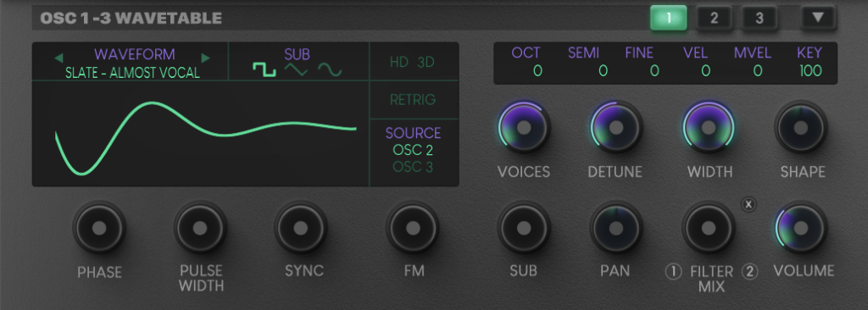
Task: Switch to oscillator tab 3
Action: (x=759, y=19)
